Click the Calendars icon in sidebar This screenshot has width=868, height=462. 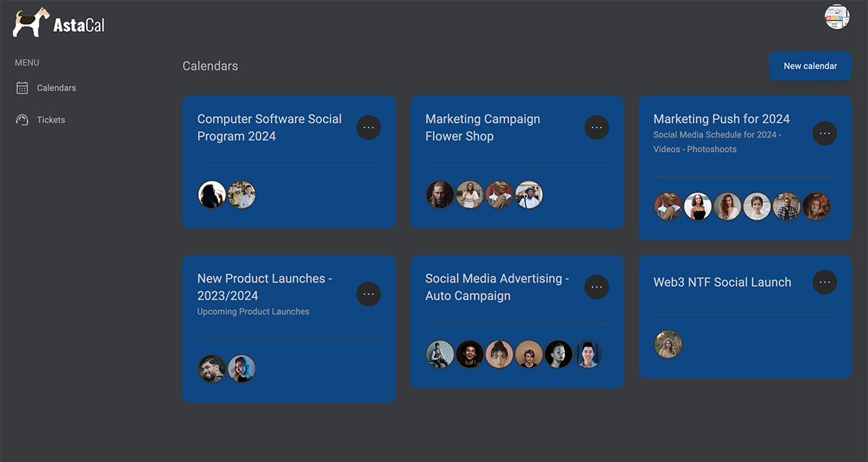pos(22,88)
